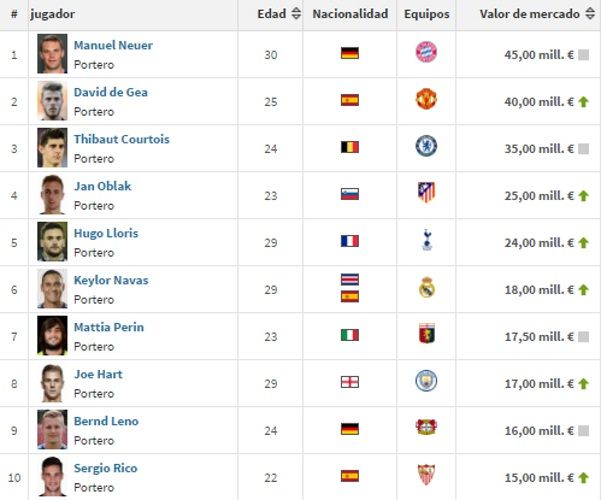Open Keylor Navas player profile link

click(111, 281)
